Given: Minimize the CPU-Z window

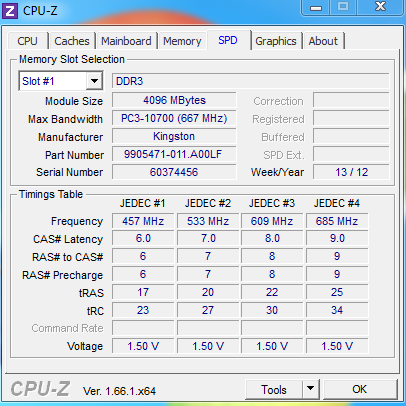Looking at the screenshot, I should click(x=316, y=7).
